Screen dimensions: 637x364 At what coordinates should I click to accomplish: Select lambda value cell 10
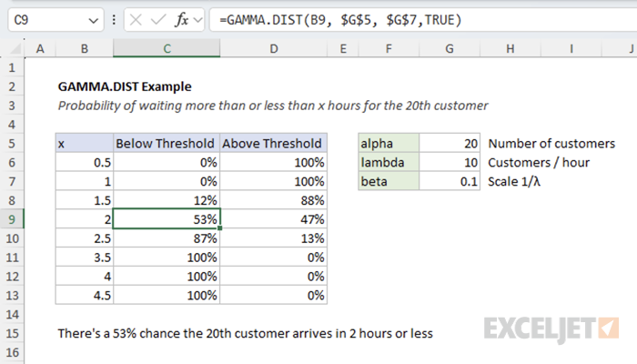(x=450, y=163)
